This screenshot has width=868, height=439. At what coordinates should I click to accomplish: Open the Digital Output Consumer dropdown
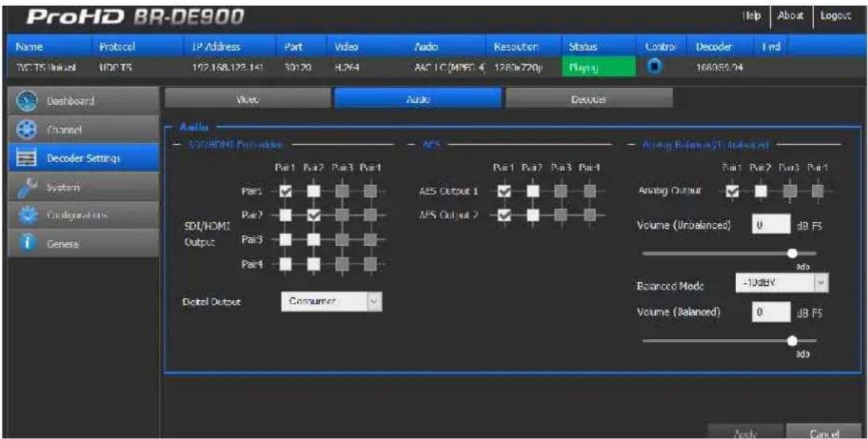click(x=332, y=302)
